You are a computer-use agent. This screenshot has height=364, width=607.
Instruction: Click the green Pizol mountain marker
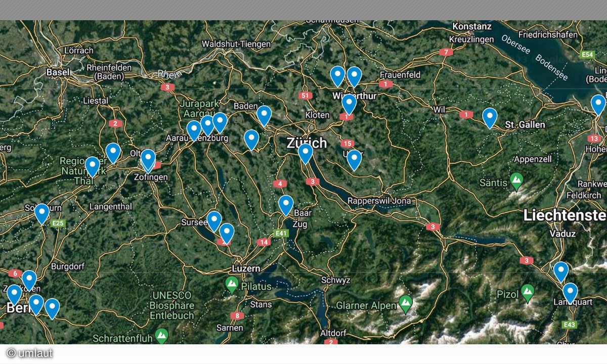(528, 292)
